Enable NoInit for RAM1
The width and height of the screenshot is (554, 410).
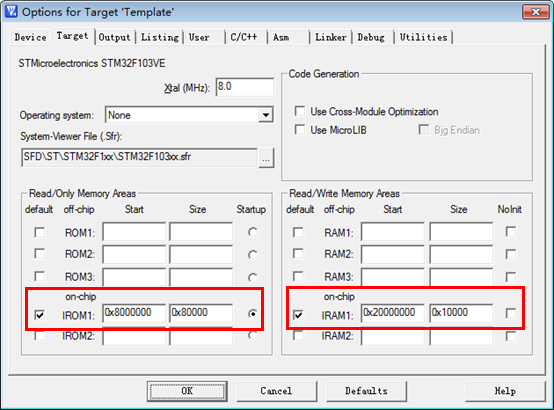click(x=511, y=232)
